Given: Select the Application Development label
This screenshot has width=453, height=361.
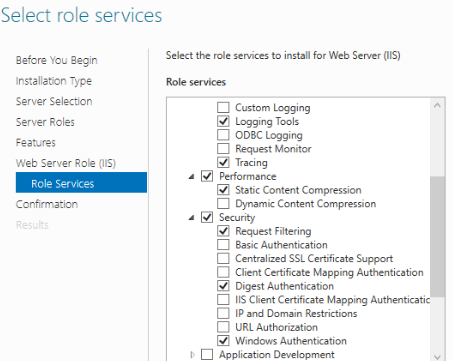Looking at the screenshot, I should (277, 355).
